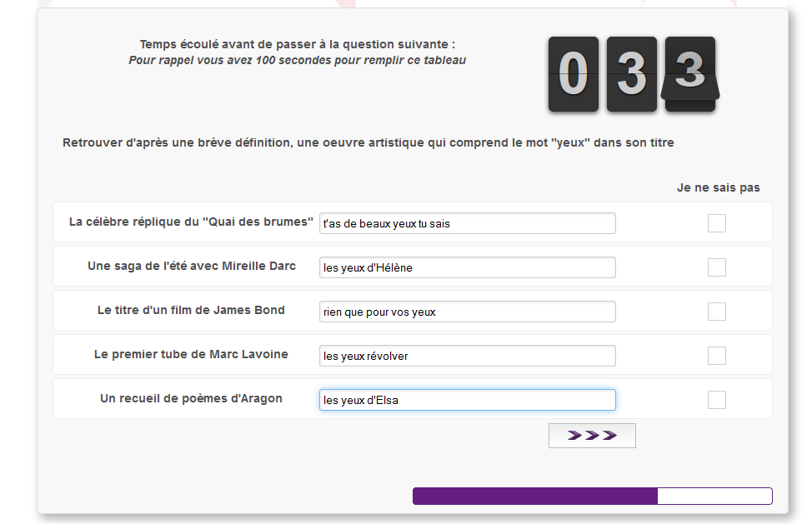Select the 'les yeux d'Elsa' answer box
The image size is (812, 524).
point(467,400)
